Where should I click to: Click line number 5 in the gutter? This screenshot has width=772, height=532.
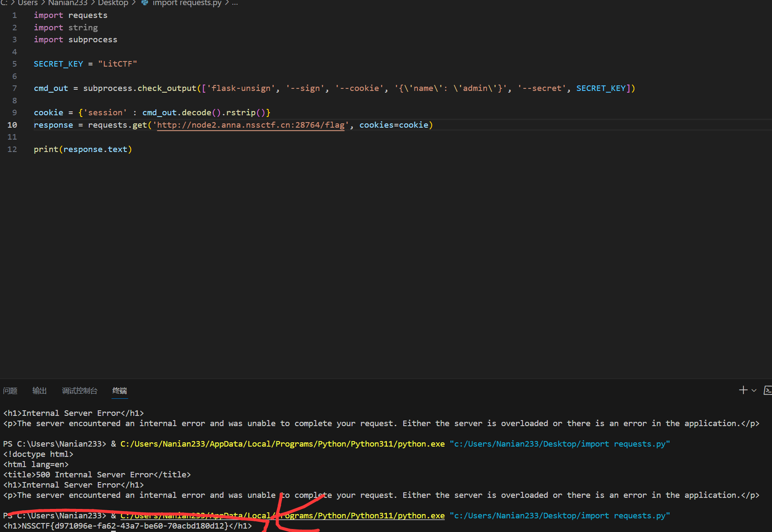15,64
